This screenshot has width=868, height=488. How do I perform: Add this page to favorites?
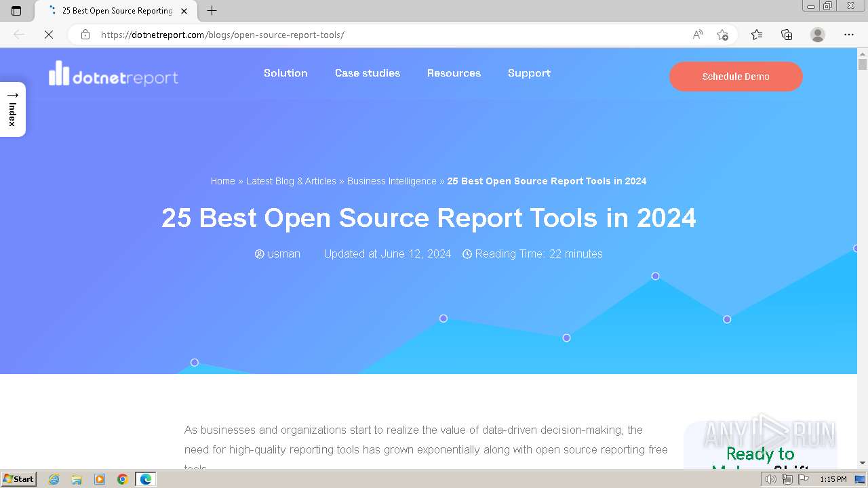pyautogui.click(x=723, y=35)
